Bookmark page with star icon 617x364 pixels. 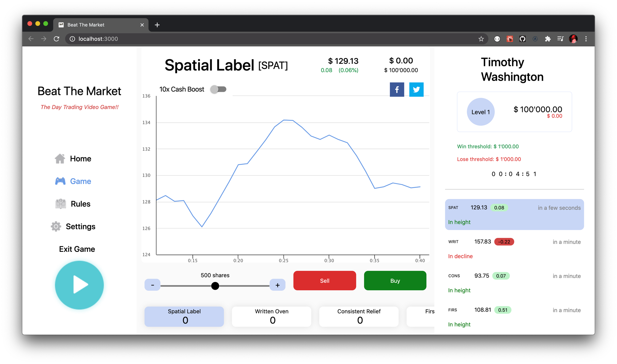point(481,39)
